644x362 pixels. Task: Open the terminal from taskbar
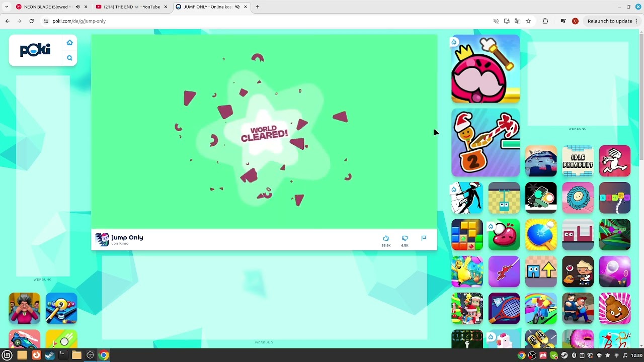click(63, 355)
